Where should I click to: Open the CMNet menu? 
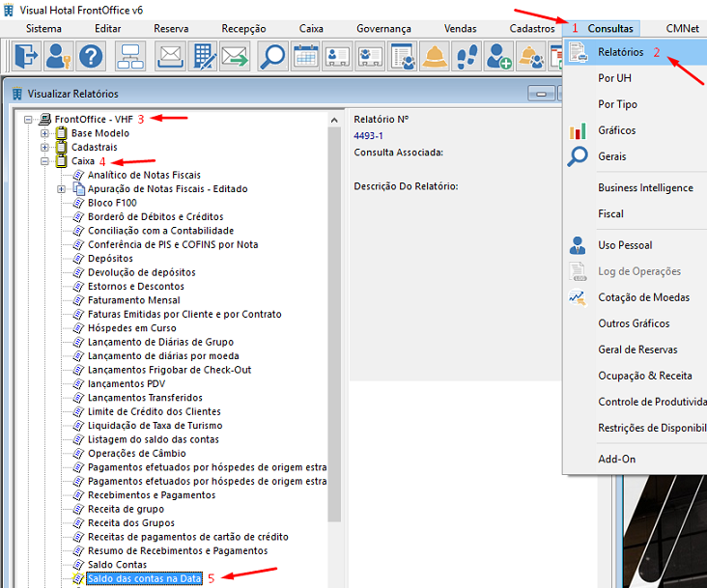click(683, 28)
